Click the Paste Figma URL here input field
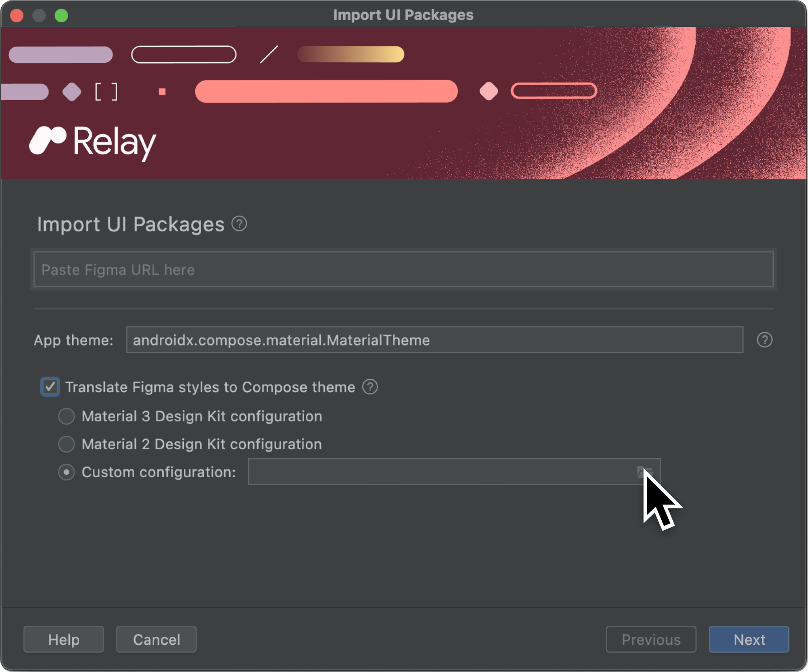808x672 pixels. pyautogui.click(x=404, y=270)
